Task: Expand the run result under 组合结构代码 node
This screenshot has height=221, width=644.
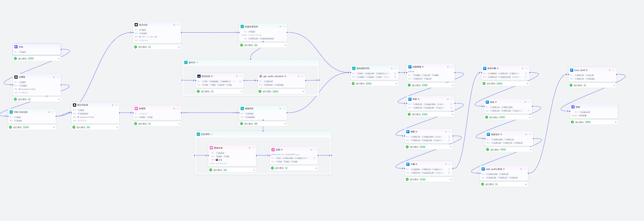Action: pyautogui.click(x=397, y=84)
